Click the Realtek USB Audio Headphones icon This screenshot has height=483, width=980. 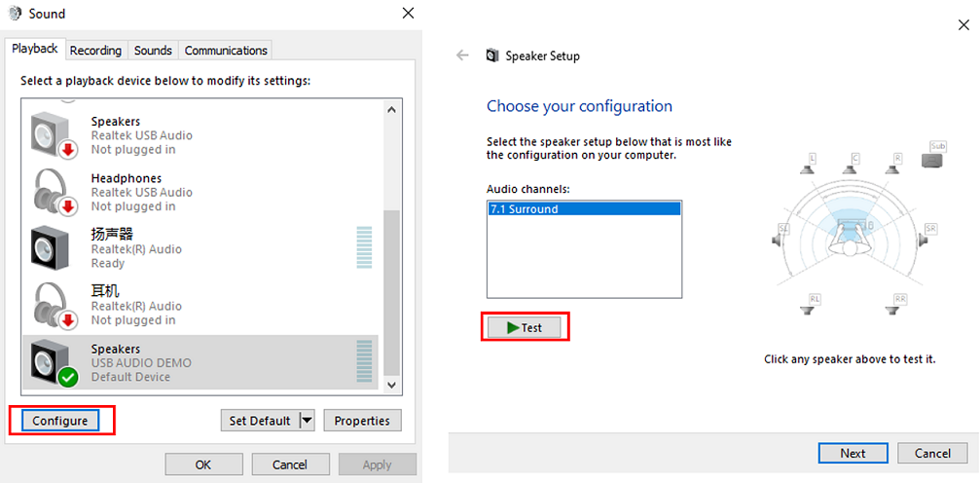click(54, 191)
